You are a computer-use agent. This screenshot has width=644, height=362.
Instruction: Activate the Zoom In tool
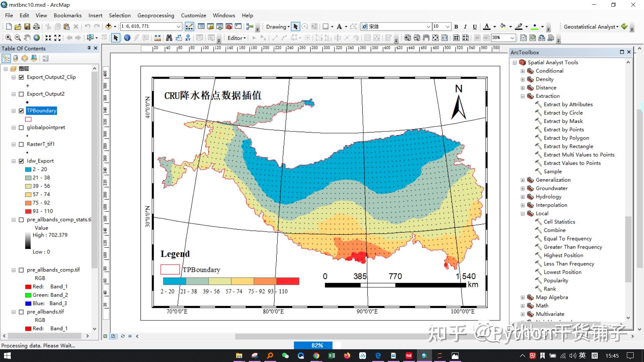click(x=8, y=38)
